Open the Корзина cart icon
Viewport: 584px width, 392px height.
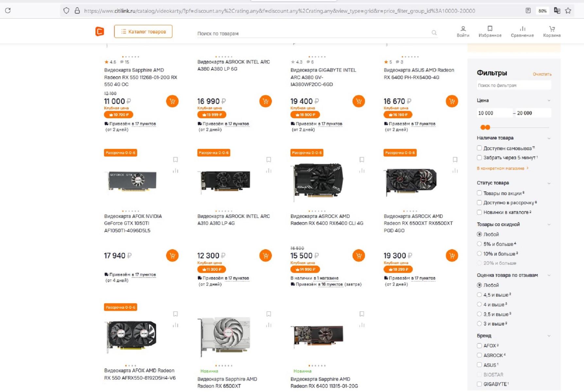tap(552, 31)
